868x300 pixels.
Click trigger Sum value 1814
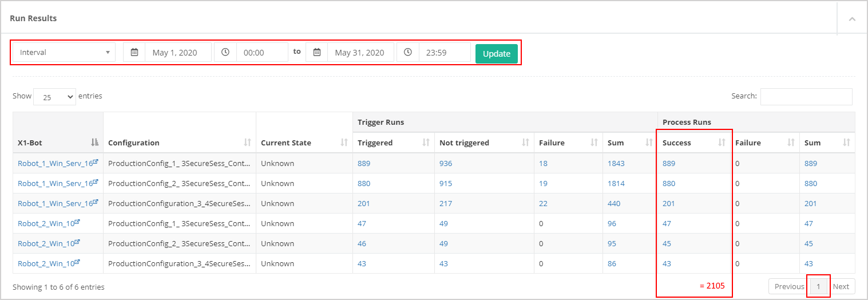click(x=616, y=183)
